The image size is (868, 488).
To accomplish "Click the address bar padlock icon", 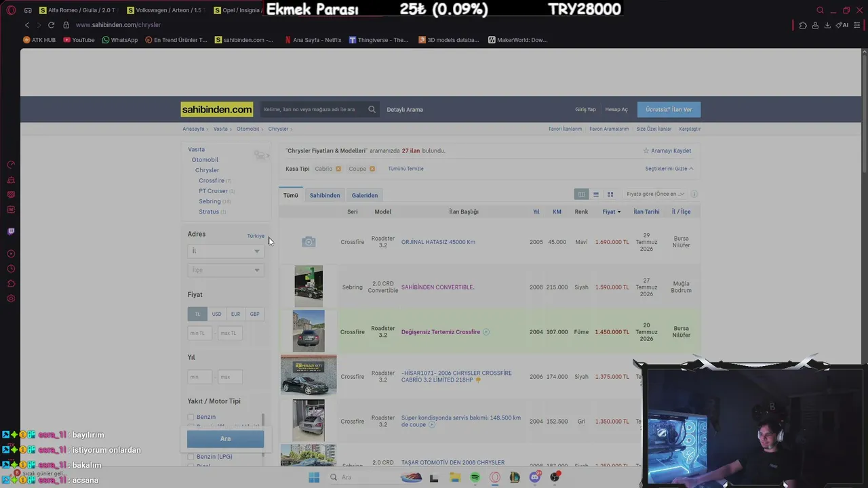I will pyautogui.click(x=66, y=25).
